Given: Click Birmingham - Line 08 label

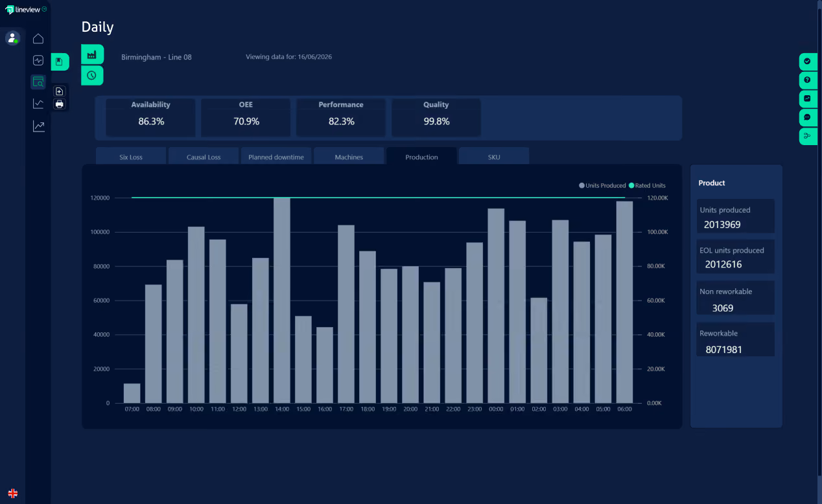Looking at the screenshot, I should 156,57.
